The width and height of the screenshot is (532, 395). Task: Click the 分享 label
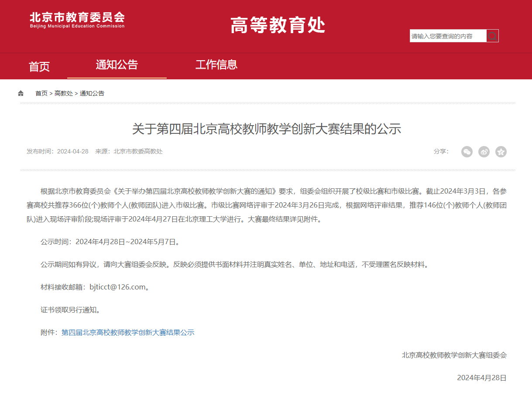[441, 151]
